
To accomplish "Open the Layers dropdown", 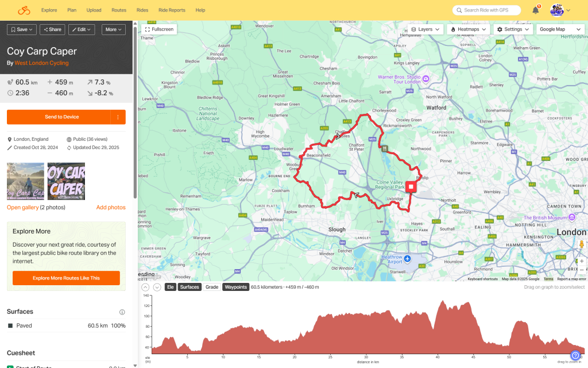I will coord(425,29).
